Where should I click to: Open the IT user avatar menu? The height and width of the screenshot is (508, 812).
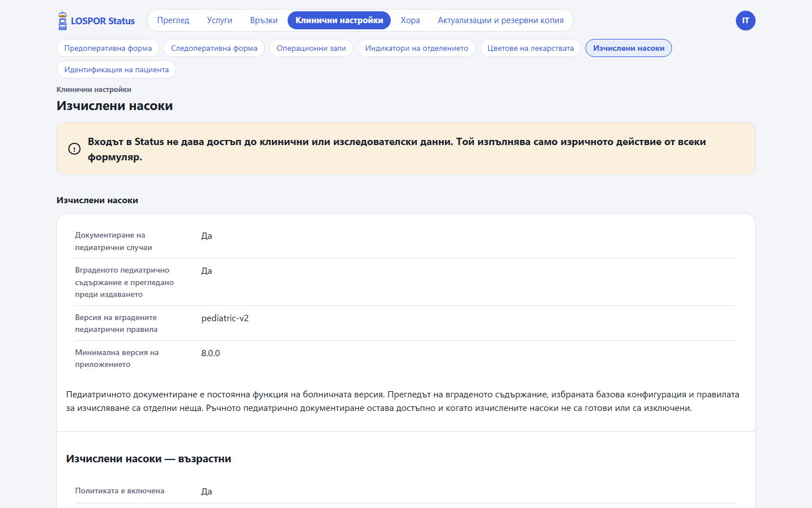745,21
